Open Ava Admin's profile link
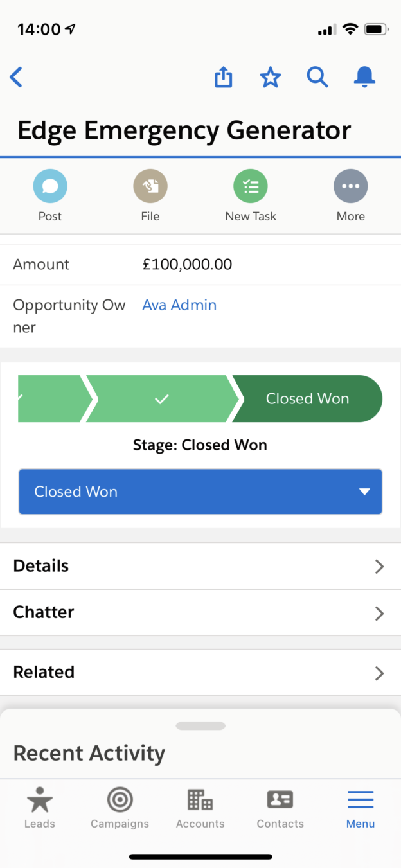The image size is (401, 868). click(x=179, y=305)
